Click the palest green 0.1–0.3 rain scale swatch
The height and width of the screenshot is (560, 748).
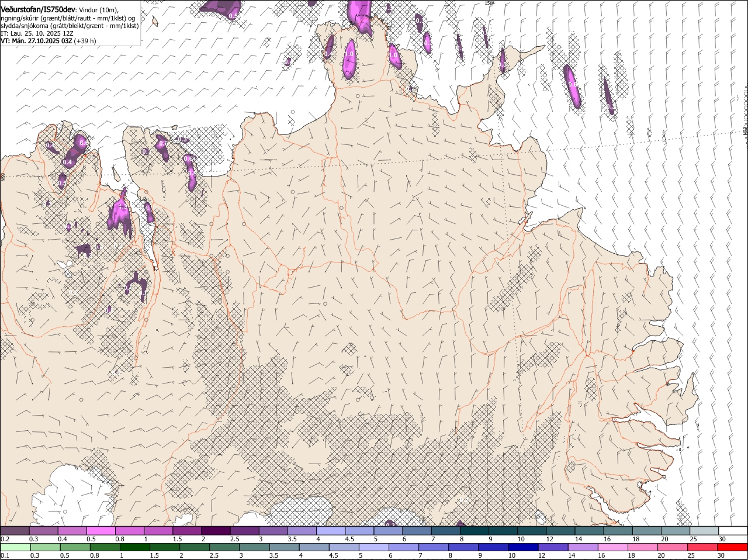pyautogui.click(x=15, y=547)
